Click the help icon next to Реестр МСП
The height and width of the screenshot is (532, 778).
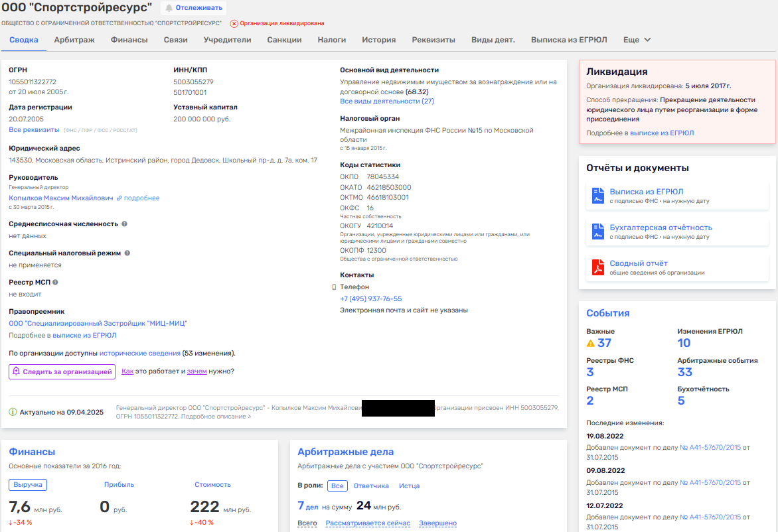pos(55,282)
